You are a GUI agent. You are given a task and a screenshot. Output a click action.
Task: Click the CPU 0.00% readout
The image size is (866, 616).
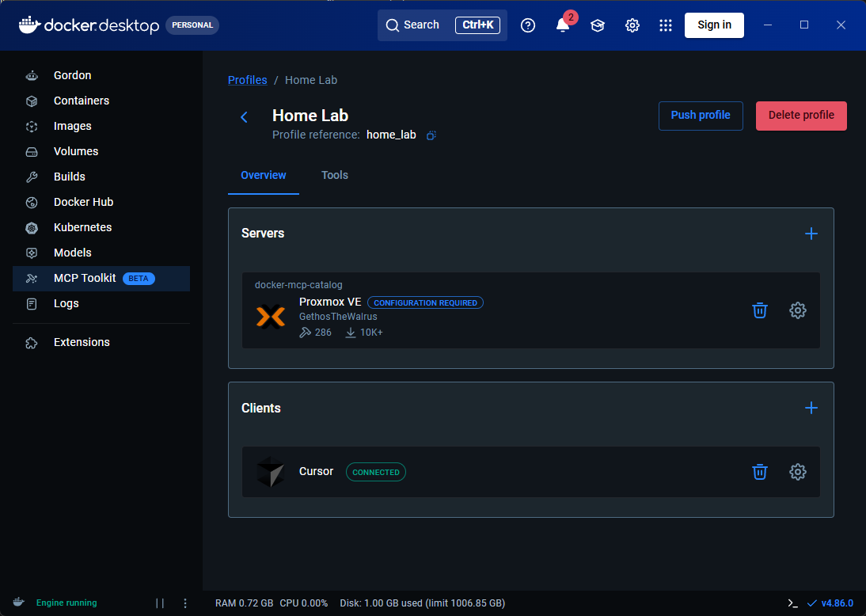[304, 603]
